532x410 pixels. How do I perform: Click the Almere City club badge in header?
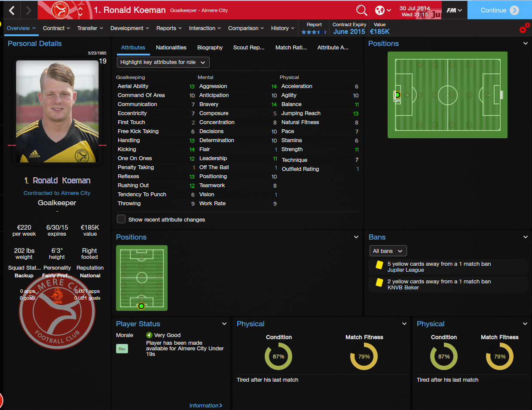tap(60, 10)
